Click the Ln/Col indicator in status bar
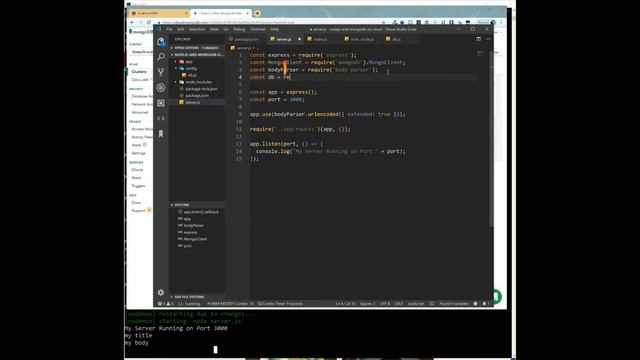The width and height of the screenshot is (640, 360). pos(345,304)
